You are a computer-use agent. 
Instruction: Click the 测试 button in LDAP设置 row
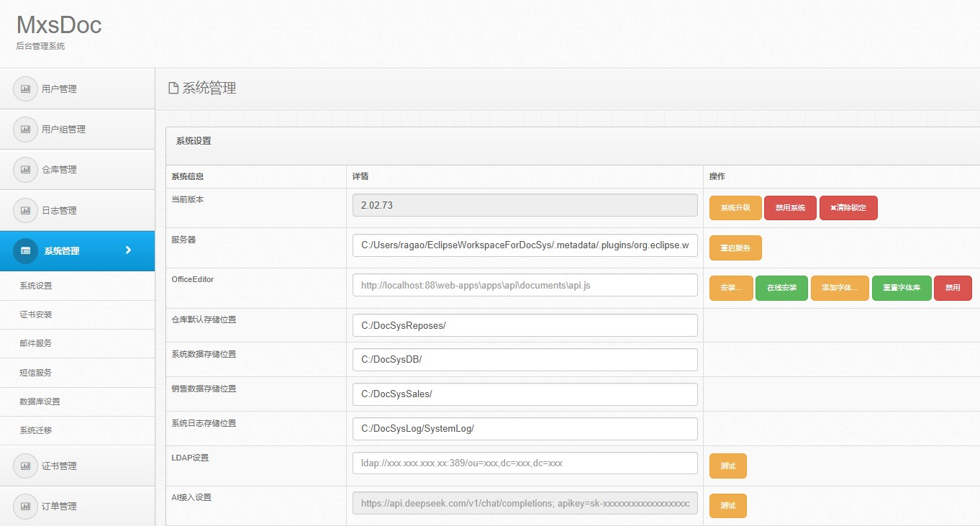727,466
